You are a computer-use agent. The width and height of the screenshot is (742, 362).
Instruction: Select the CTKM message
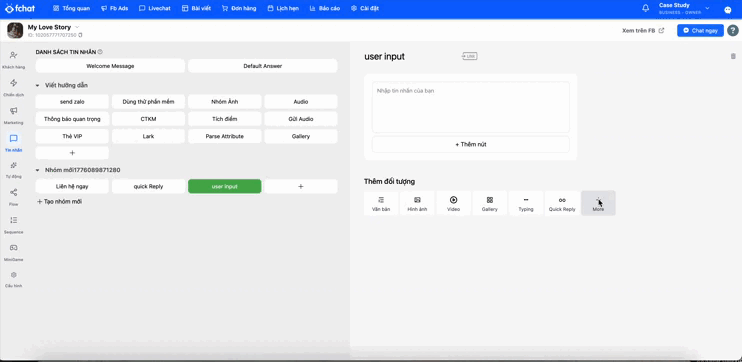pyautogui.click(x=148, y=119)
